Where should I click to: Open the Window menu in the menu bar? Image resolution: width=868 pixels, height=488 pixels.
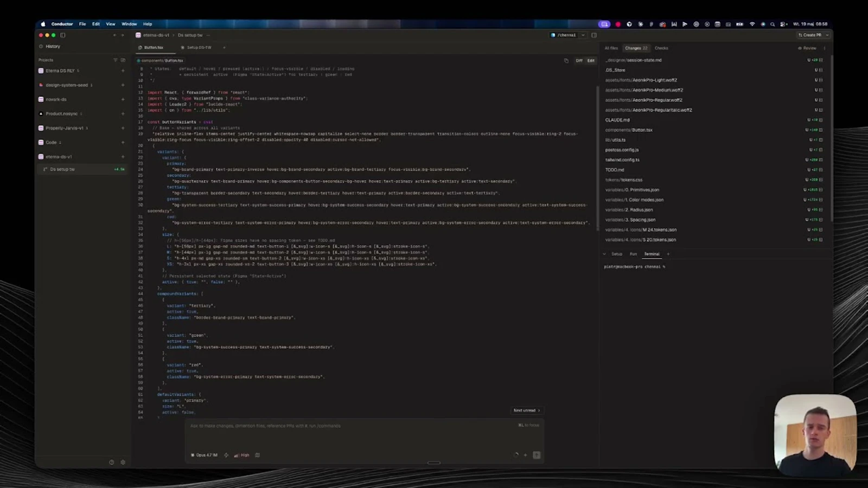(x=129, y=24)
